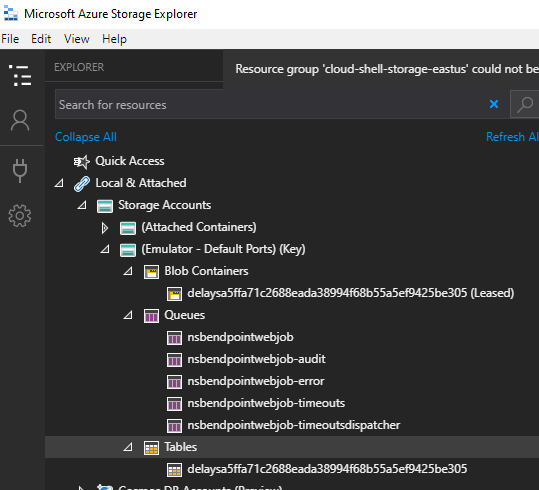The image size is (539, 490).
Task: Open Account Management person icon
Action: pyautogui.click(x=20, y=120)
